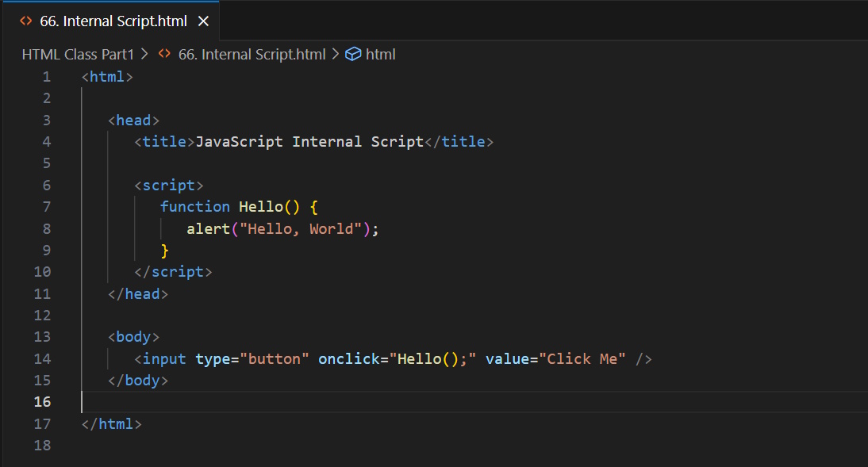
Task: Click the orange file icon in breadcrumbs
Action: tap(165, 54)
